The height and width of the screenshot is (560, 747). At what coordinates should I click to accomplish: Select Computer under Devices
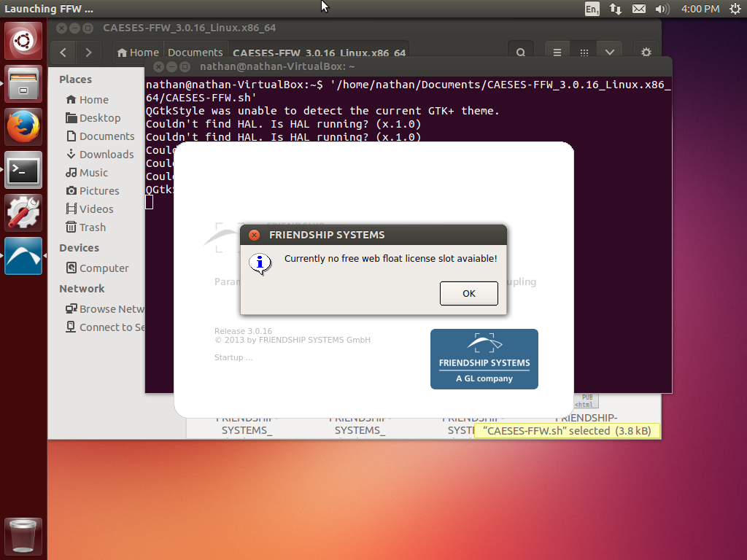coord(98,268)
